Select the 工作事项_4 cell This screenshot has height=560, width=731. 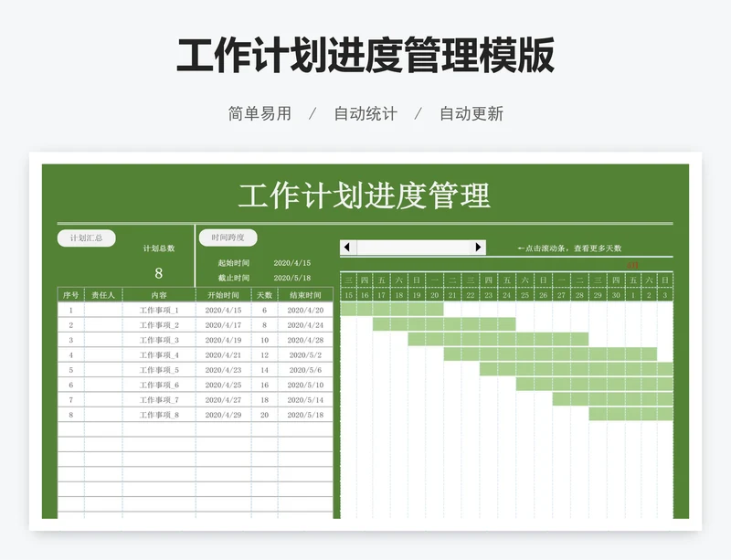158,354
